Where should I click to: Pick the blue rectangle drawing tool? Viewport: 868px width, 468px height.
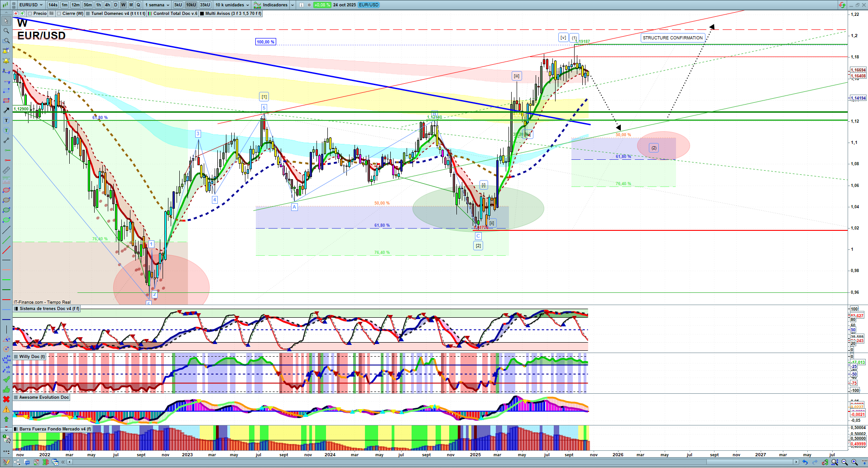click(6, 91)
